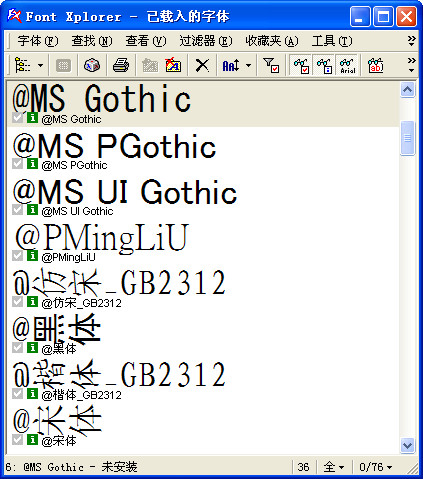The width and height of the screenshot is (423, 479).
Task: Maximize the Font Xplorer window
Action: click(383, 16)
